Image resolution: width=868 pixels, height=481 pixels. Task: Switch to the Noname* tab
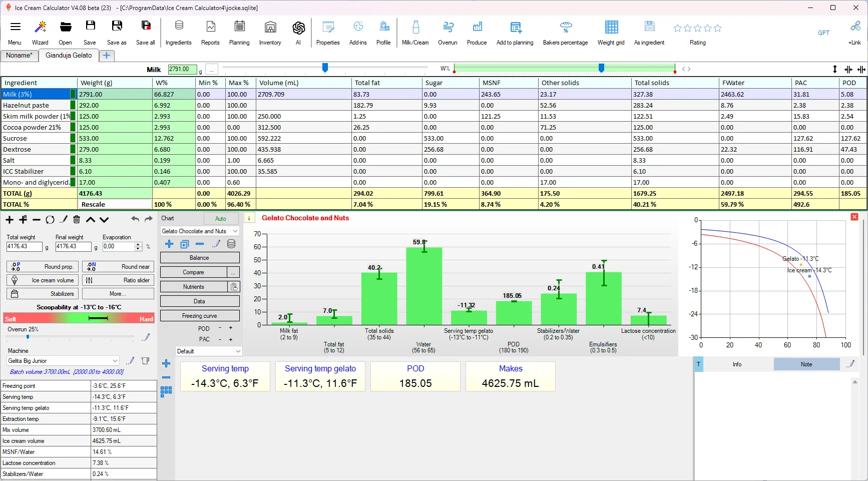pos(19,56)
